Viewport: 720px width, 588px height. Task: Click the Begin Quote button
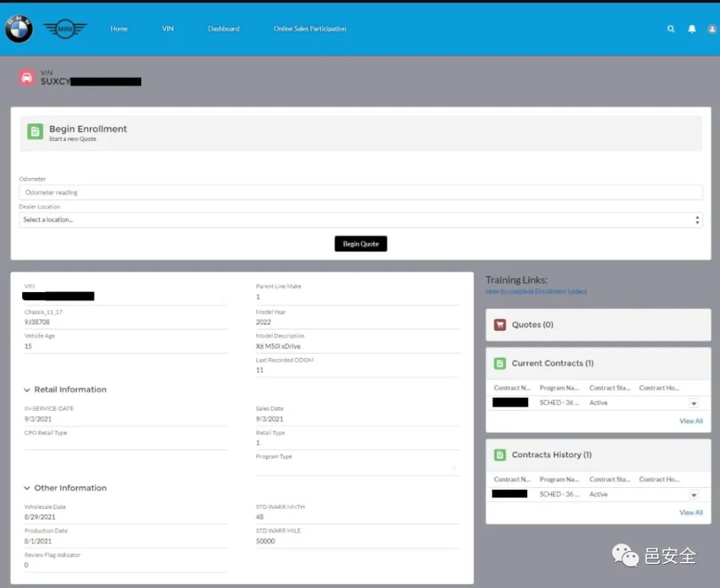point(361,244)
